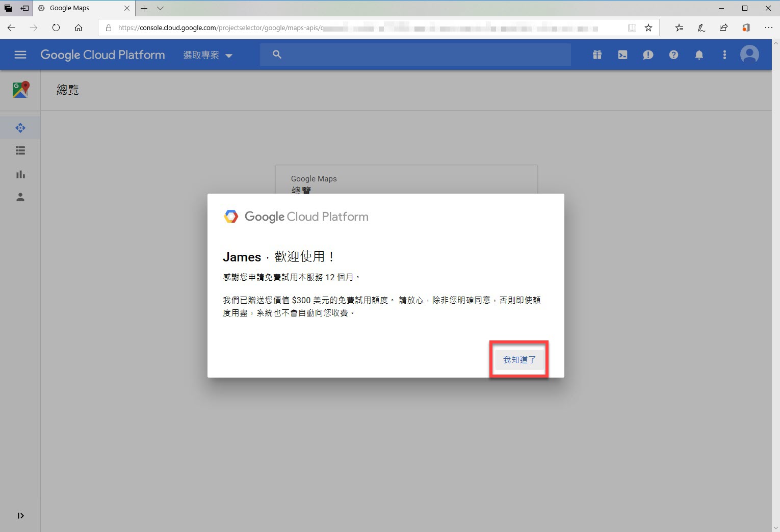Click the magnifier search icon
This screenshot has width=780, height=532.
pos(277,55)
